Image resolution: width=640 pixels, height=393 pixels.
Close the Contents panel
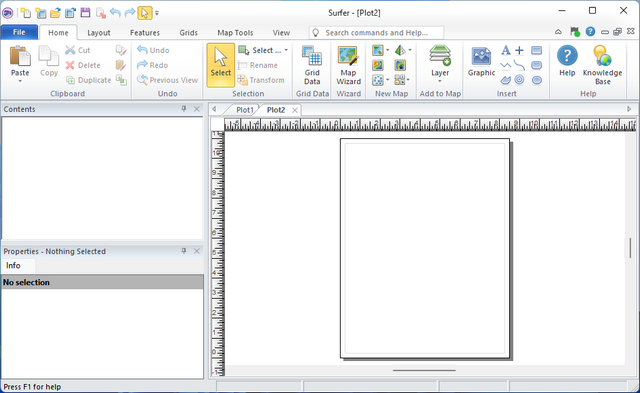pyautogui.click(x=197, y=109)
